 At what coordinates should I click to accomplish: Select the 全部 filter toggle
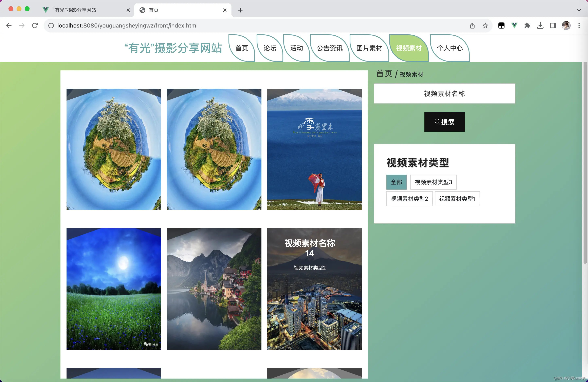click(x=396, y=182)
